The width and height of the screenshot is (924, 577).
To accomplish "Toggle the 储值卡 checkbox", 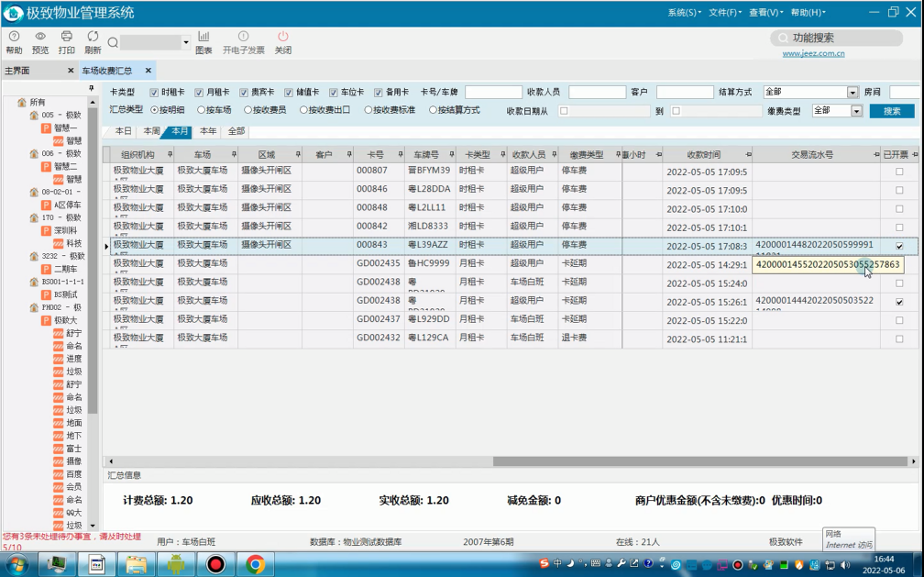I will (288, 93).
